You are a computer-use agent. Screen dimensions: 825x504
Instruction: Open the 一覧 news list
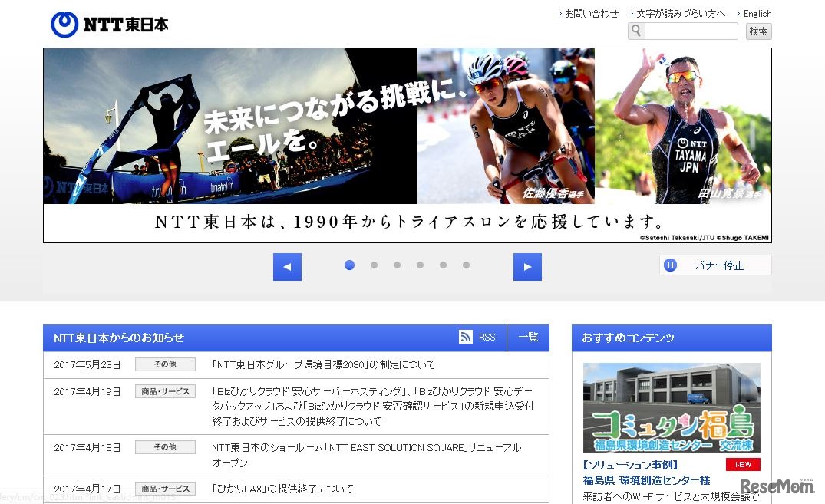pos(528,338)
